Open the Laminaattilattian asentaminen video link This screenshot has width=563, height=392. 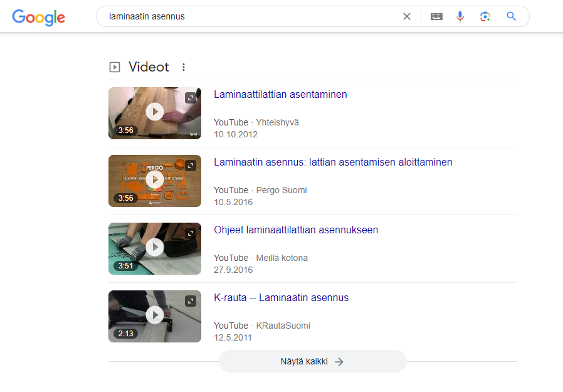pos(280,94)
